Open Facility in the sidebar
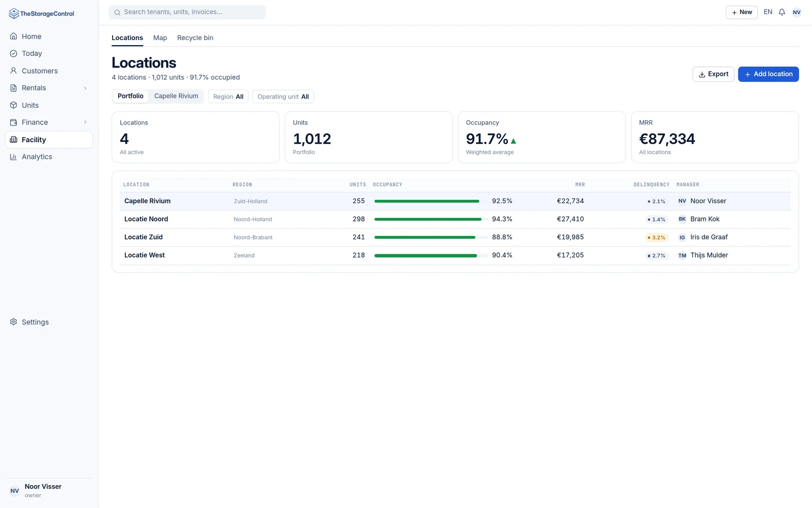The width and height of the screenshot is (812, 508). pos(49,140)
